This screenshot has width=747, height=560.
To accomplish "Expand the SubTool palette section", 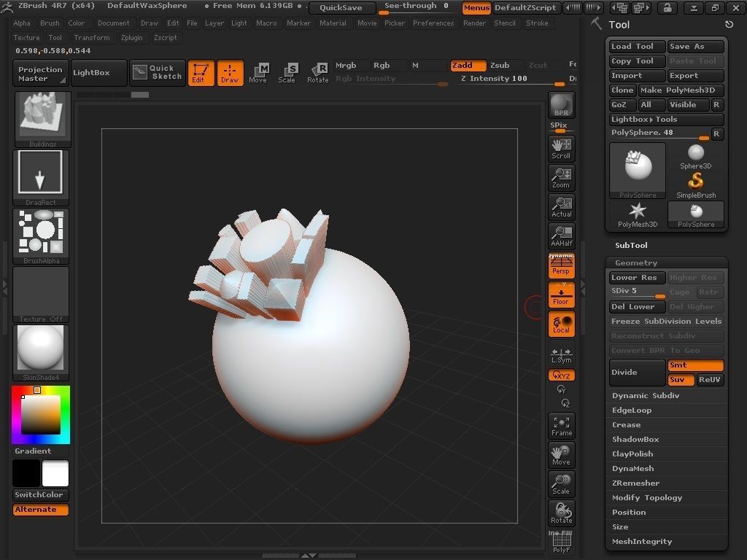I will coord(631,245).
